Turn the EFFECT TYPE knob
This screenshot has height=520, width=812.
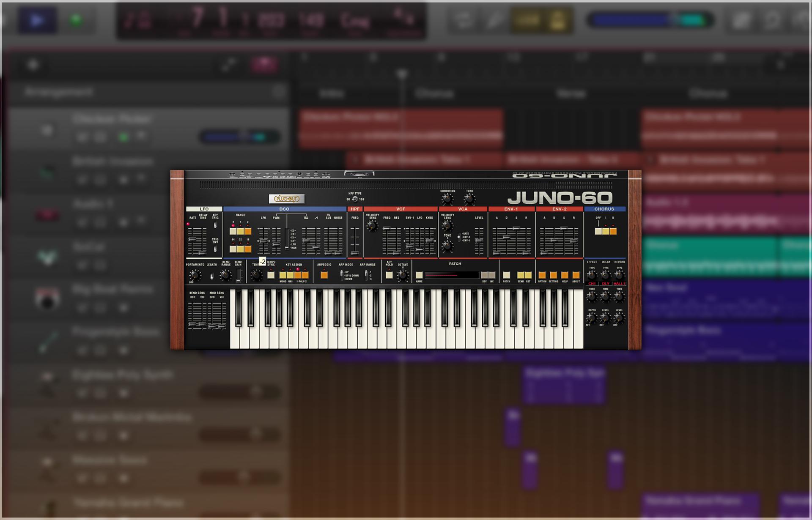[592, 275]
